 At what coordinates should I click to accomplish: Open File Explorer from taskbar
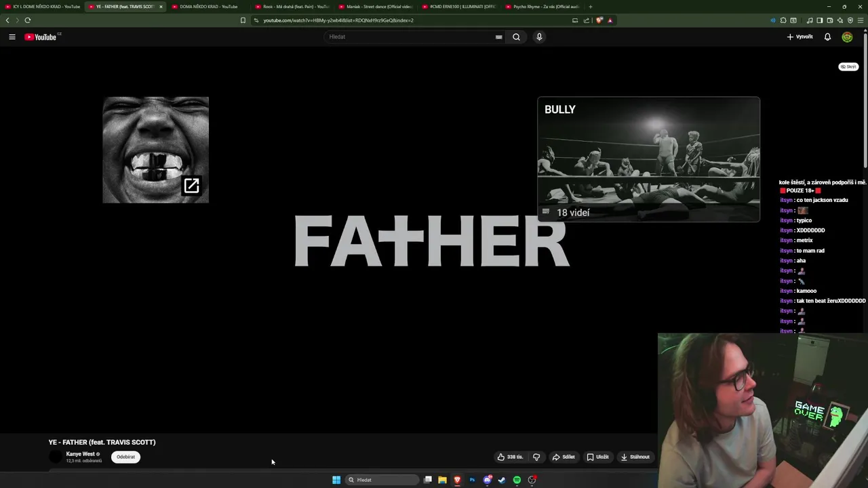click(442, 480)
